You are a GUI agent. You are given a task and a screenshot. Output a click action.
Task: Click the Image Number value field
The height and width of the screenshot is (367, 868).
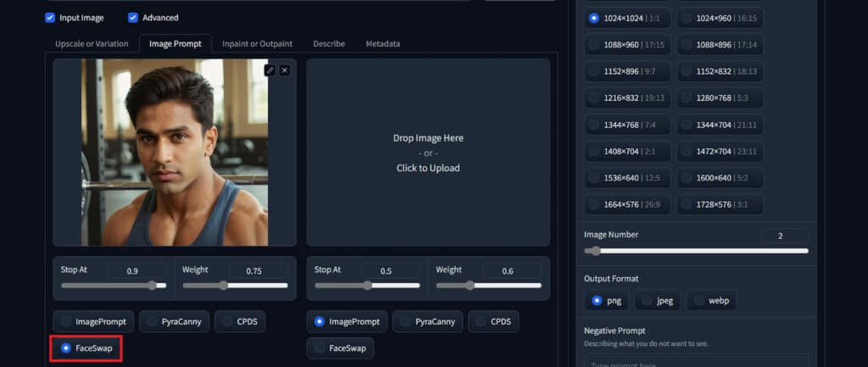(x=784, y=235)
